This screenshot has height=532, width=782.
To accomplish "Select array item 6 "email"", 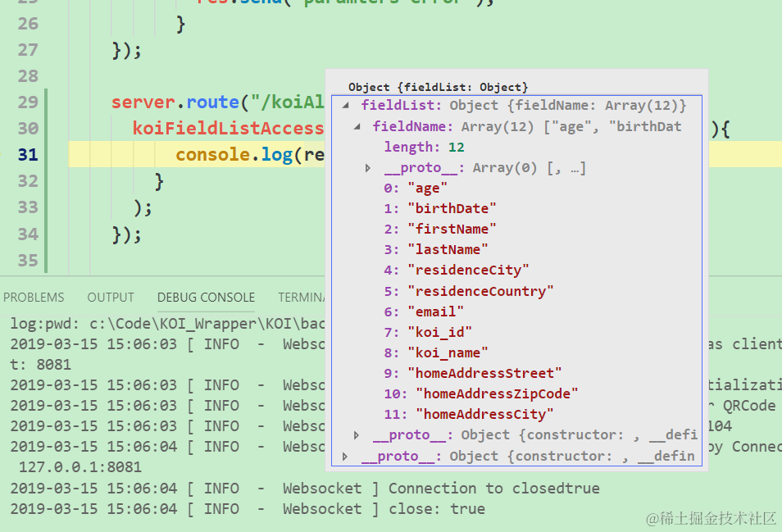I will point(424,312).
